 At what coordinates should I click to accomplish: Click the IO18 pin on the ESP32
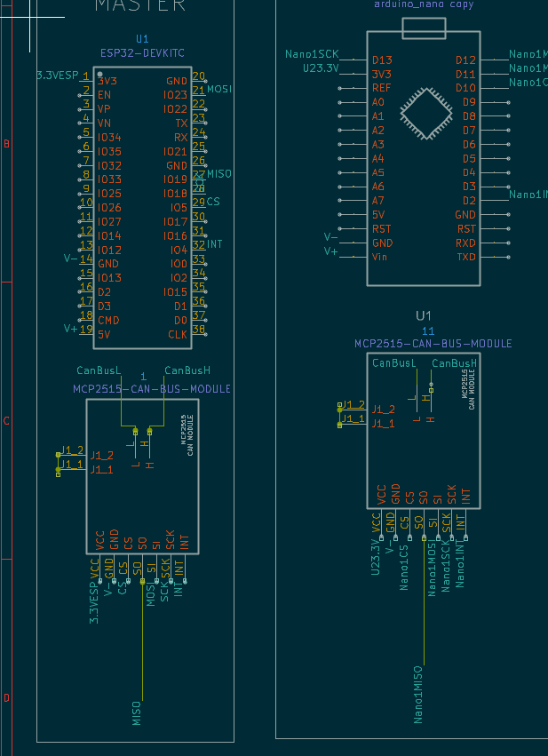coord(175,194)
